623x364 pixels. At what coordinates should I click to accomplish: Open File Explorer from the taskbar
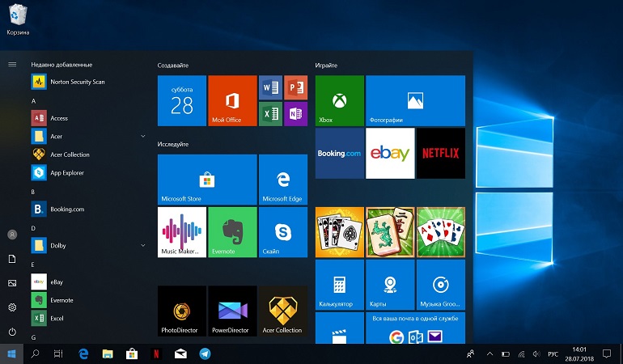(108, 353)
